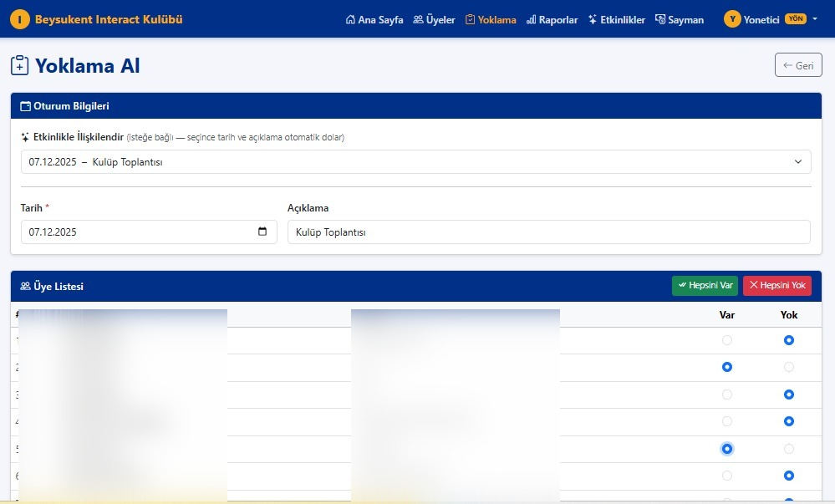Select Yok radio for the second member row

[788, 367]
